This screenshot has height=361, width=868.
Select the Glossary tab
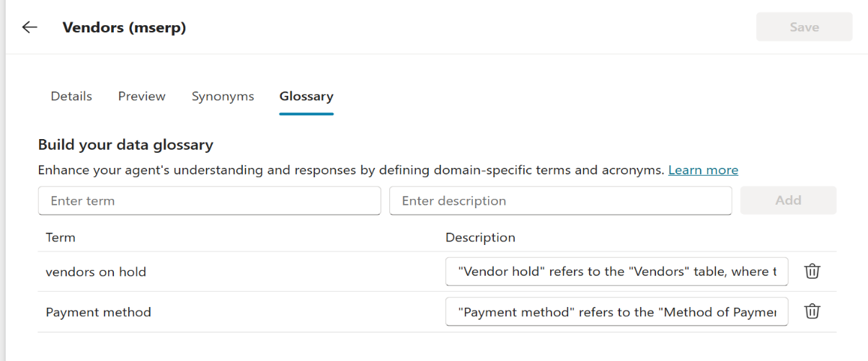[x=306, y=97]
